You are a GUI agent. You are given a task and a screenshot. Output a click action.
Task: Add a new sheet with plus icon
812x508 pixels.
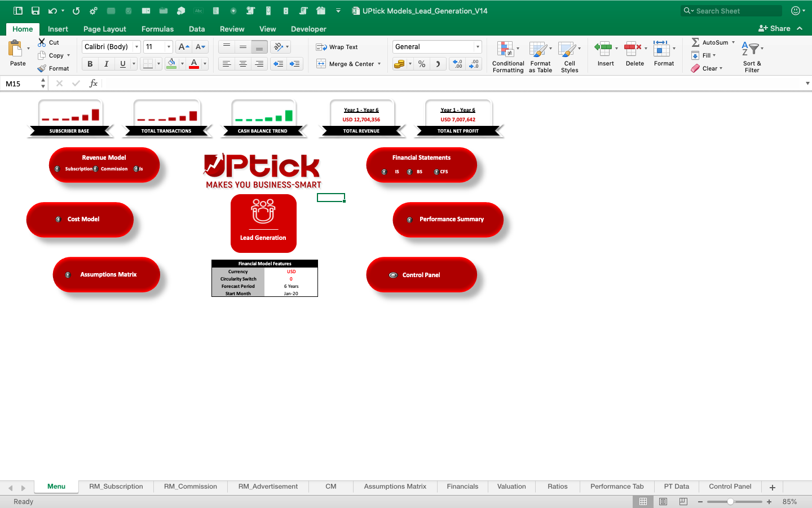pos(773,487)
